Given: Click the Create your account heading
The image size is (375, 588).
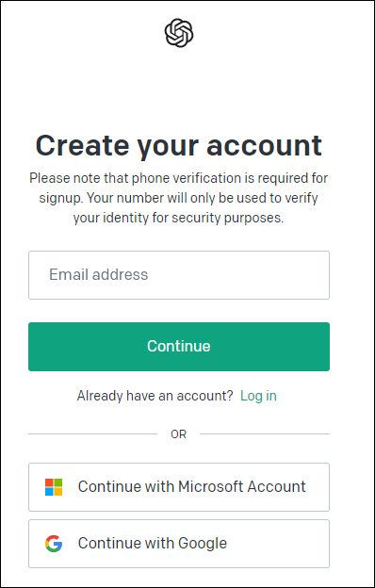Looking at the screenshot, I should pos(179,145).
